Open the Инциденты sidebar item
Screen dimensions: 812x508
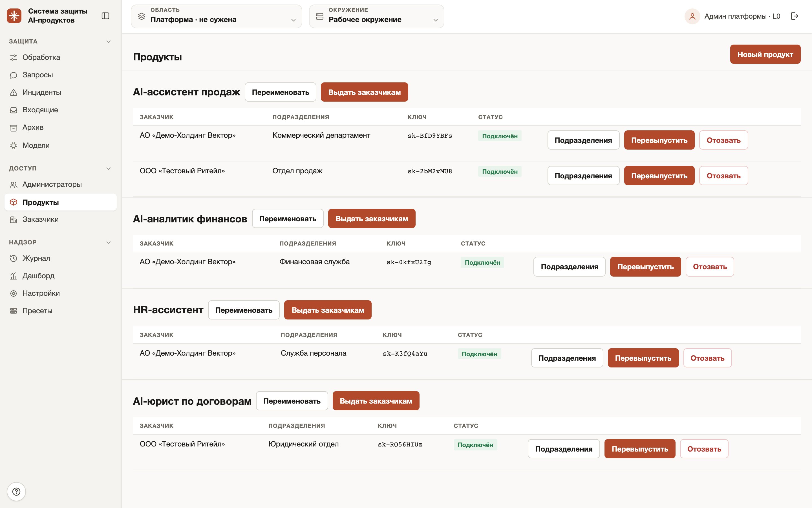[60, 92]
